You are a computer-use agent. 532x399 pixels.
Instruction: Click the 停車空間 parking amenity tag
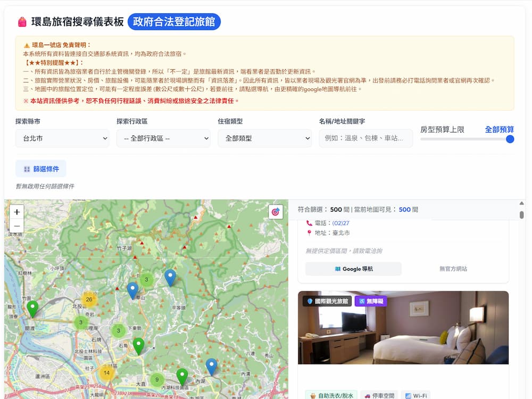pos(379,396)
